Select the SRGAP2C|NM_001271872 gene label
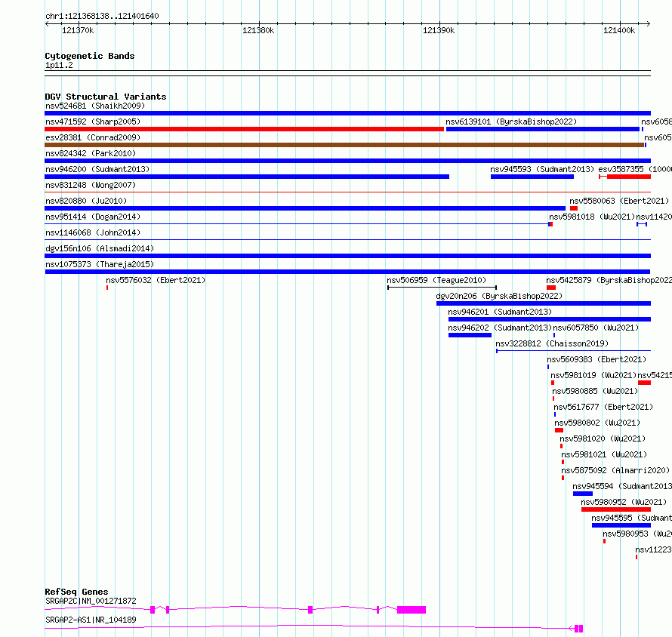 pos(91,601)
